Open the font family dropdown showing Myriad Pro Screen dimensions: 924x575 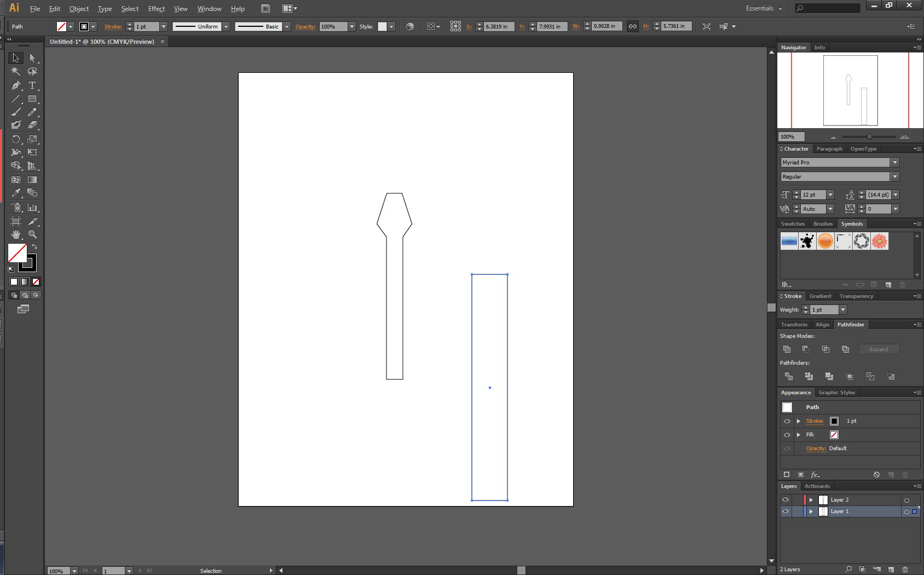pos(894,162)
